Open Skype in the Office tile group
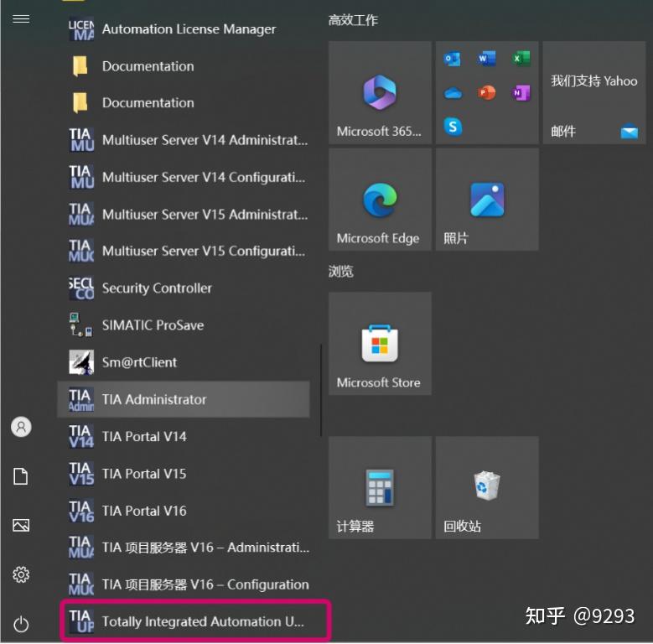The image size is (653, 644). pyautogui.click(x=453, y=127)
